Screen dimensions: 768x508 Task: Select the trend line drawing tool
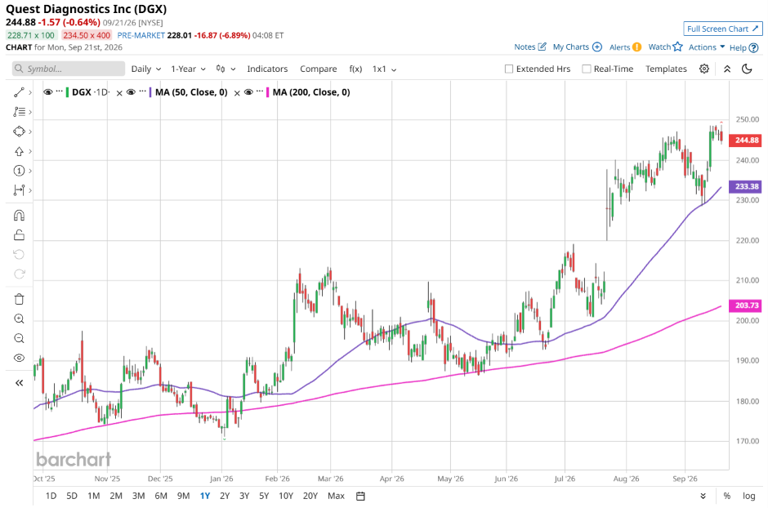click(19, 92)
